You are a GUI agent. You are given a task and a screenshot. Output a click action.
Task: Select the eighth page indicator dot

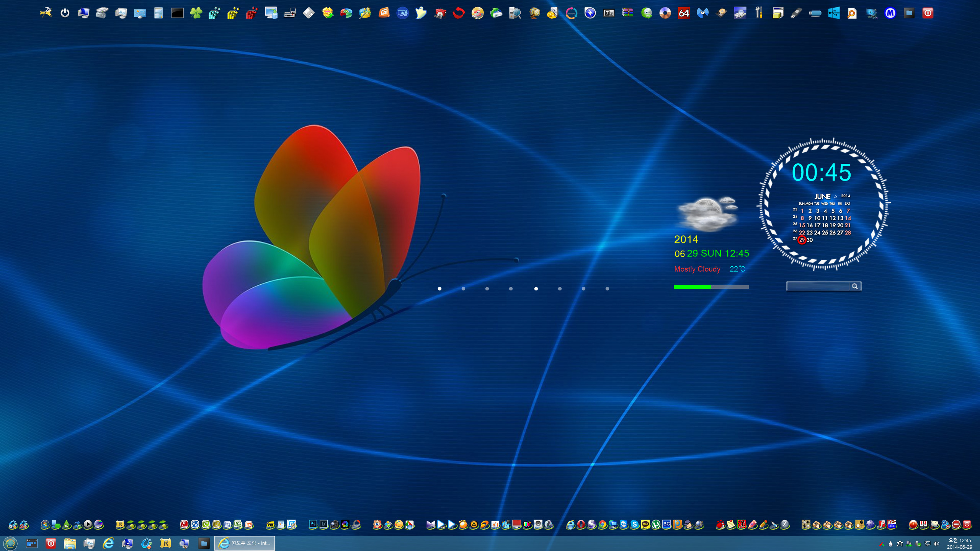(607, 289)
